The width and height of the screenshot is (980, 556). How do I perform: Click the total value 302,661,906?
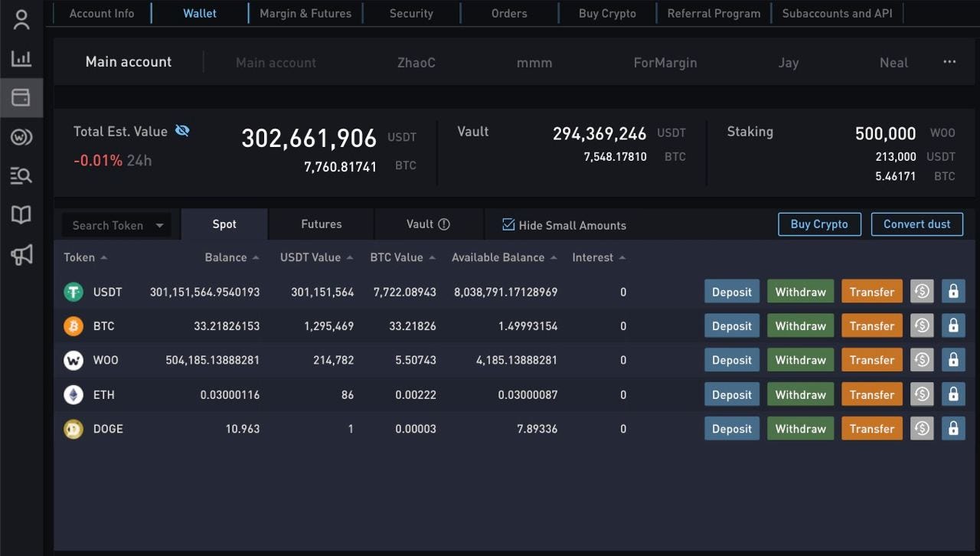309,138
